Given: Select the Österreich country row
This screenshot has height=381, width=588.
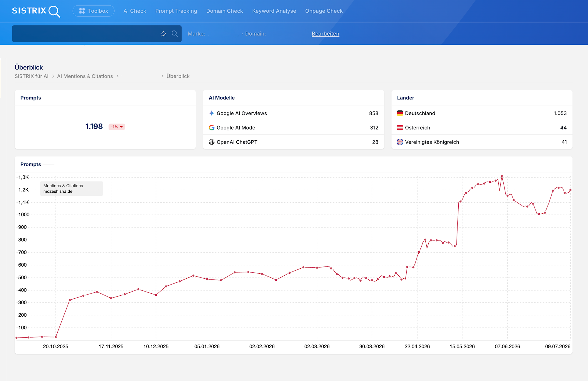Looking at the screenshot, I should click(x=482, y=128).
